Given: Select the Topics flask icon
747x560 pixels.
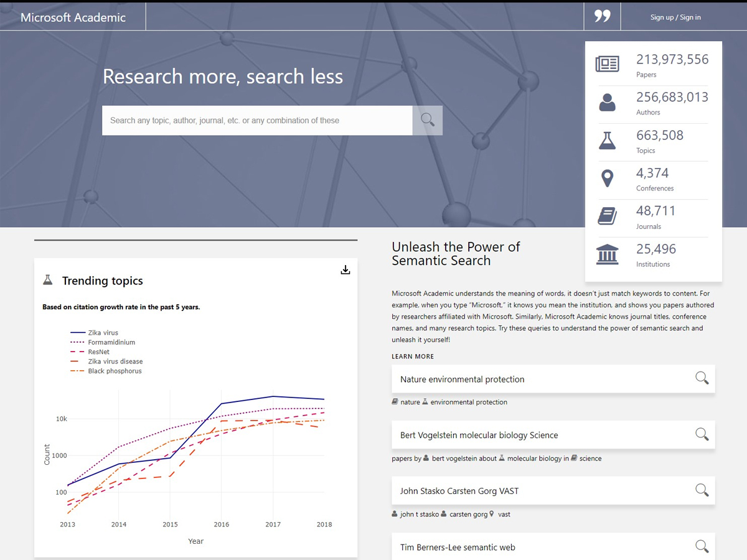Looking at the screenshot, I should click(x=607, y=139).
